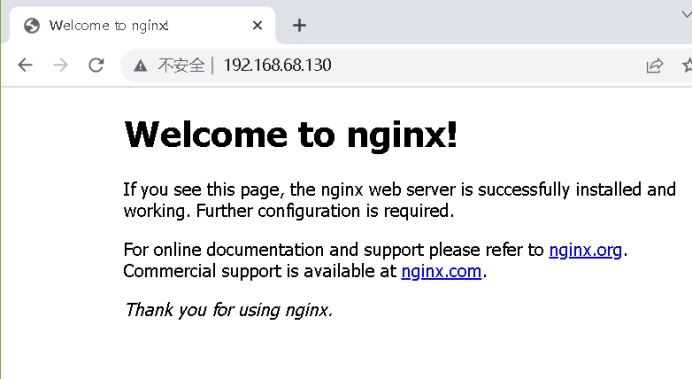The image size is (693, 379).
Task: Expand tab search chevron at top right
Action: click(x=686, y=15)
